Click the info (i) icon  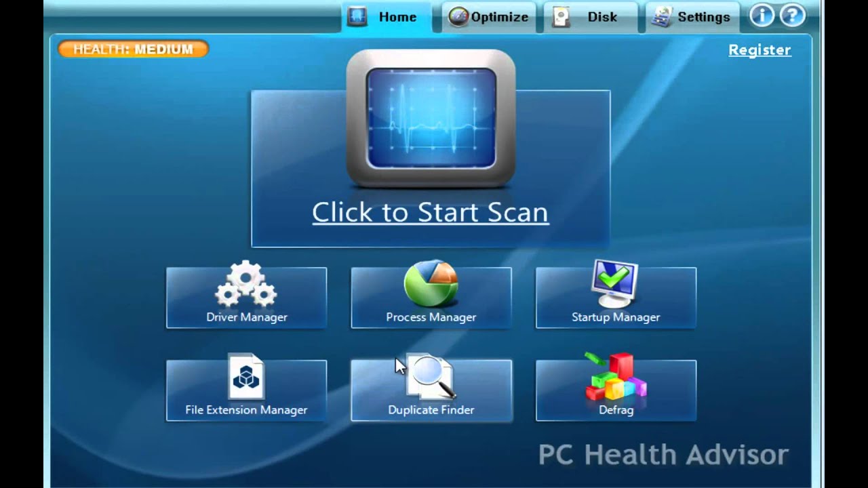pyautogui.click(x=762, y=16)
